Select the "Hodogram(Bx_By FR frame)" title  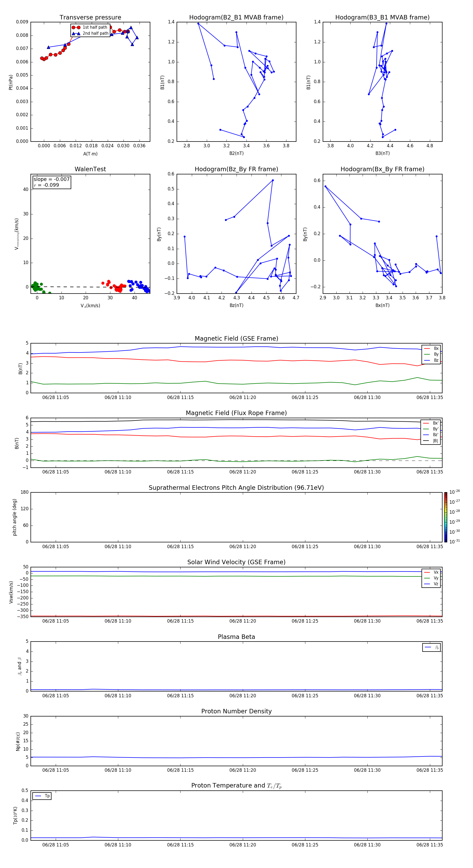[382, 169]
